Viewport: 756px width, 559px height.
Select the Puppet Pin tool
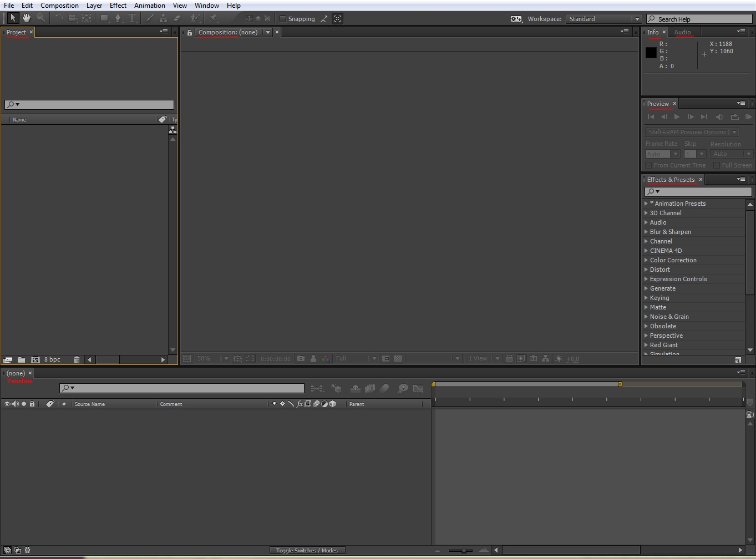(214, 18)
